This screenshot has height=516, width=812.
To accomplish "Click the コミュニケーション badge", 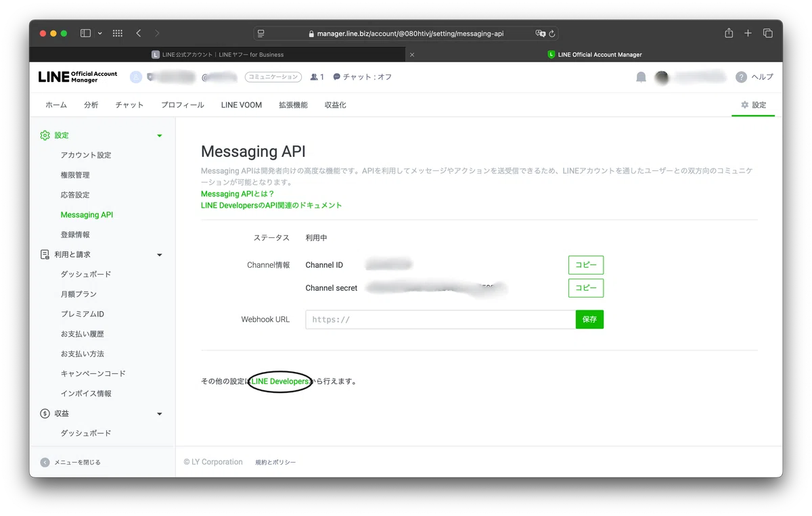I will 273,77.
